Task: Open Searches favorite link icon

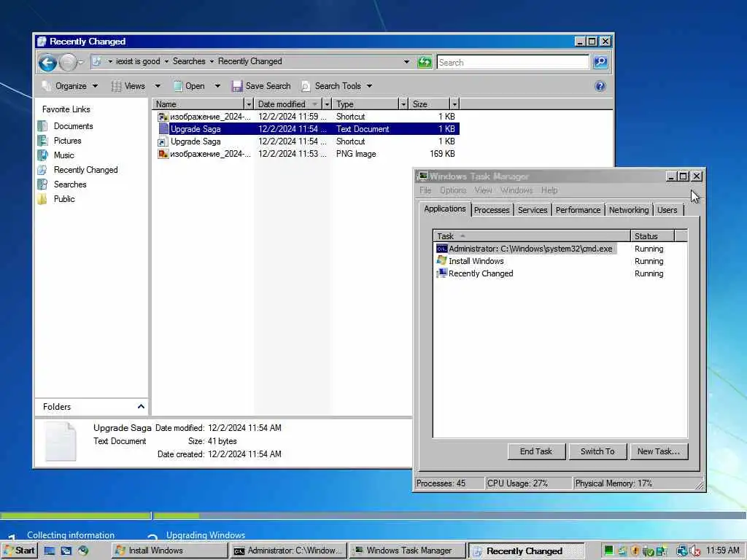Action: [x=42, y=184]
